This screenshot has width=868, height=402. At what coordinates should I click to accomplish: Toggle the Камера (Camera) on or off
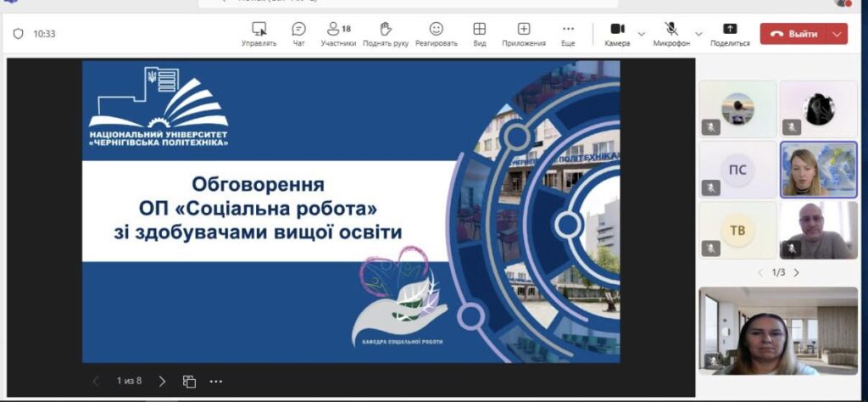[617, 30]
